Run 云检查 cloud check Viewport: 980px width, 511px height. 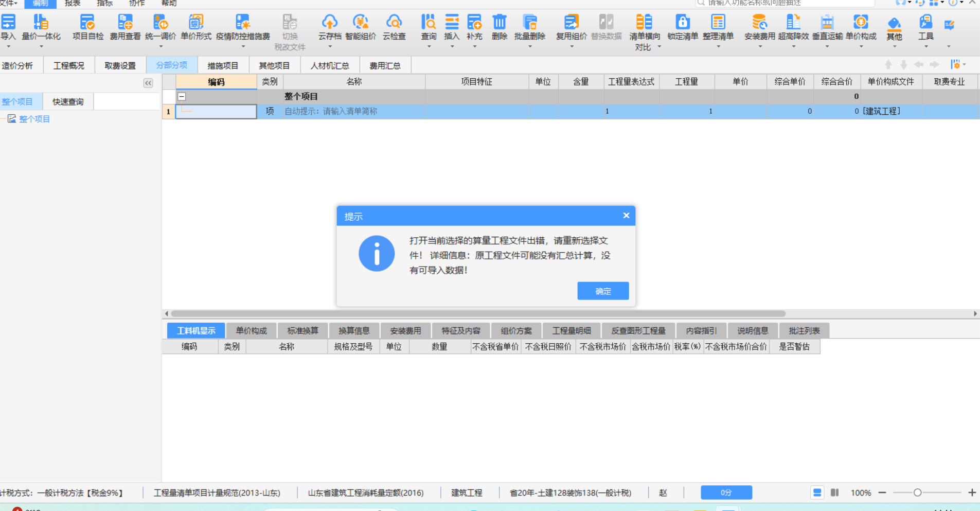(x=394, y=27)
